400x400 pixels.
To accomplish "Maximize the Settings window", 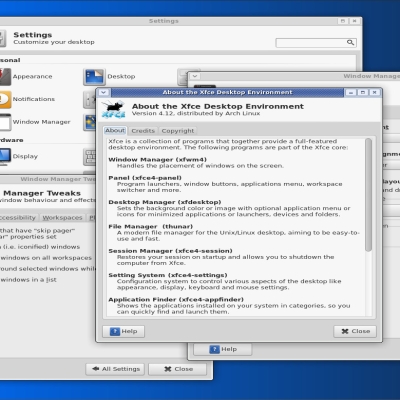I will (343, 21).
